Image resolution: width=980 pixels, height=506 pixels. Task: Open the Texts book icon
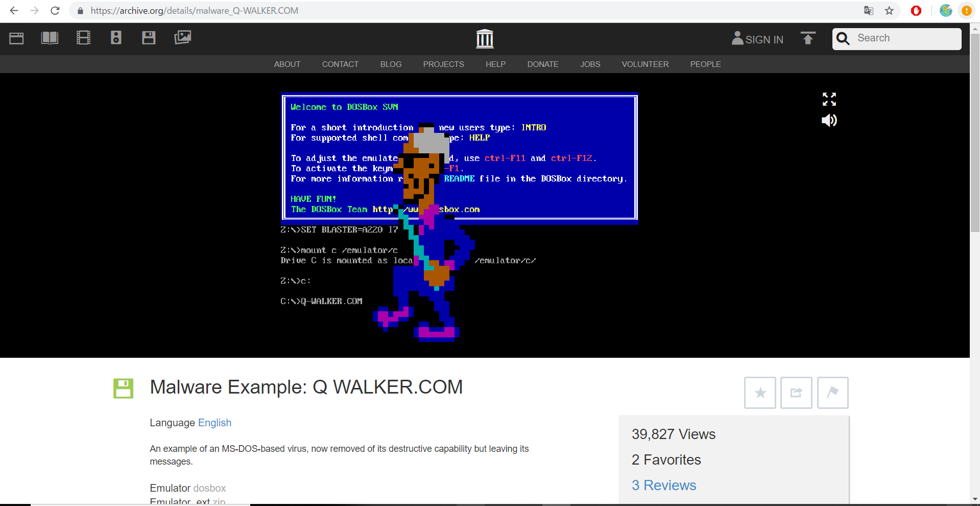coord(50,38)
